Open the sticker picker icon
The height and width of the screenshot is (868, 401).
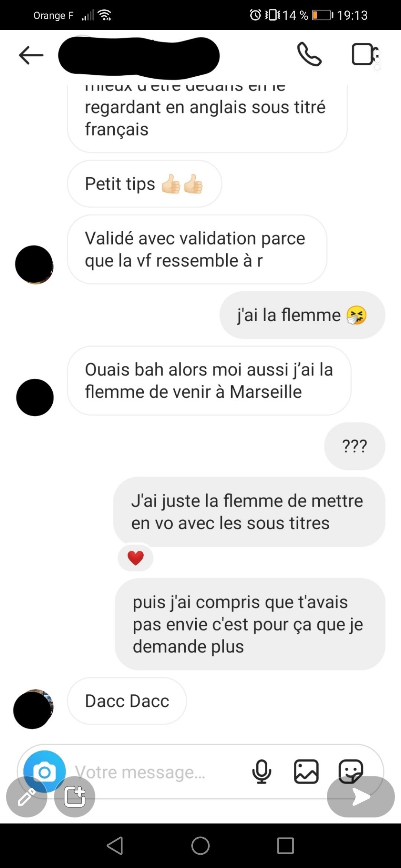click(351, 771)
